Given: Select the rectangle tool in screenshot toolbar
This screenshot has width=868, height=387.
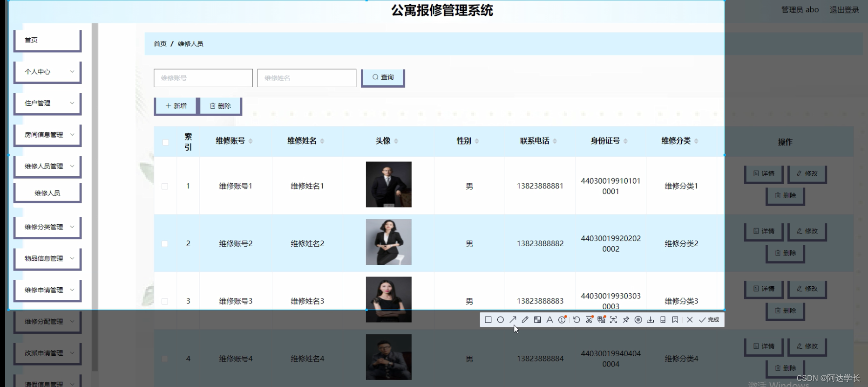Looking at the screenshot, I should 488,320.
